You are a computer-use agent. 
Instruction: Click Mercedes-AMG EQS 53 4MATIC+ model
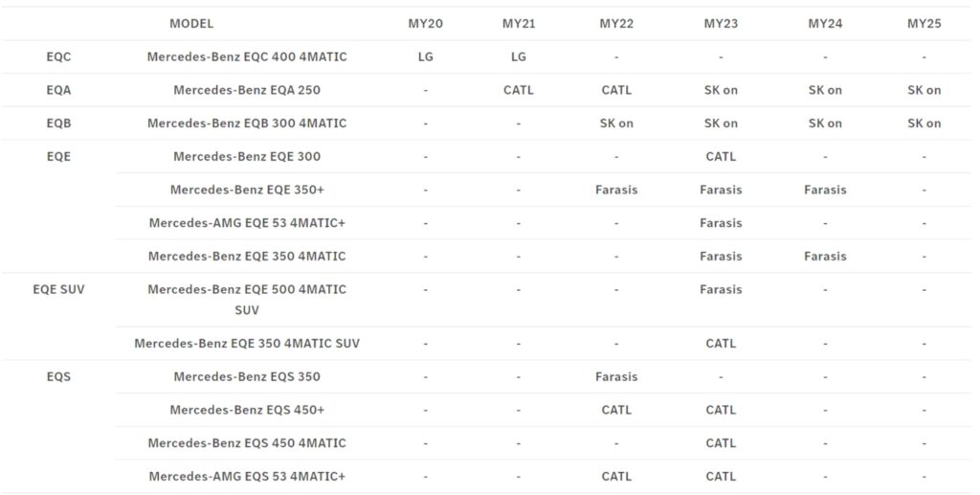click(x=247, y=476)
